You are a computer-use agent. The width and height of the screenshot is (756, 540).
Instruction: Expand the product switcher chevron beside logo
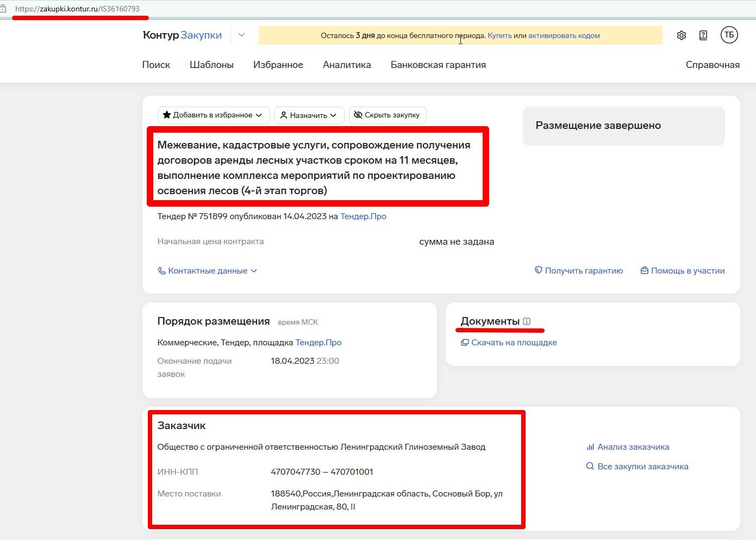click(x=241, y=35)
